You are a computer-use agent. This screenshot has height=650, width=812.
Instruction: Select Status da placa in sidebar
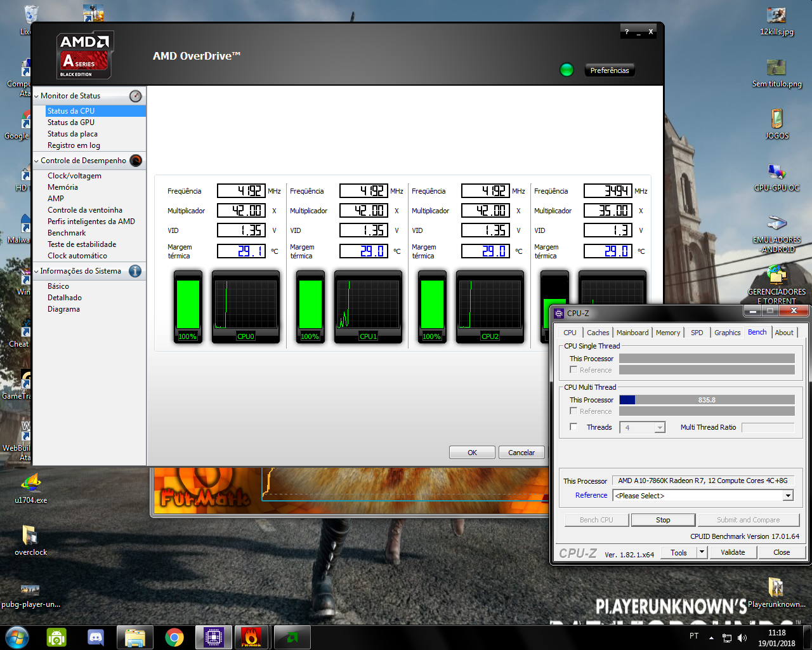[x=72, y=134]
